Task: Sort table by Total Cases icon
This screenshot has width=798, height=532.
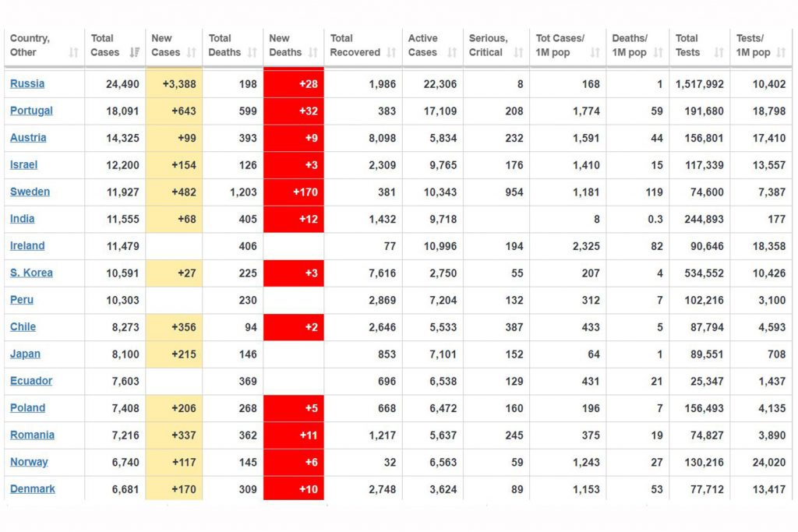Action: pyautogui.click(x=135, y=52)
